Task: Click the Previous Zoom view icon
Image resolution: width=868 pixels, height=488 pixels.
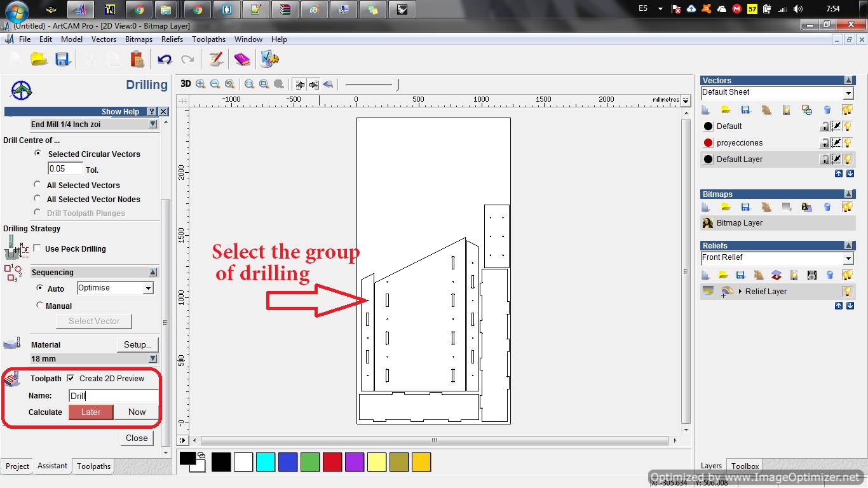Action: tap(229, 84)
